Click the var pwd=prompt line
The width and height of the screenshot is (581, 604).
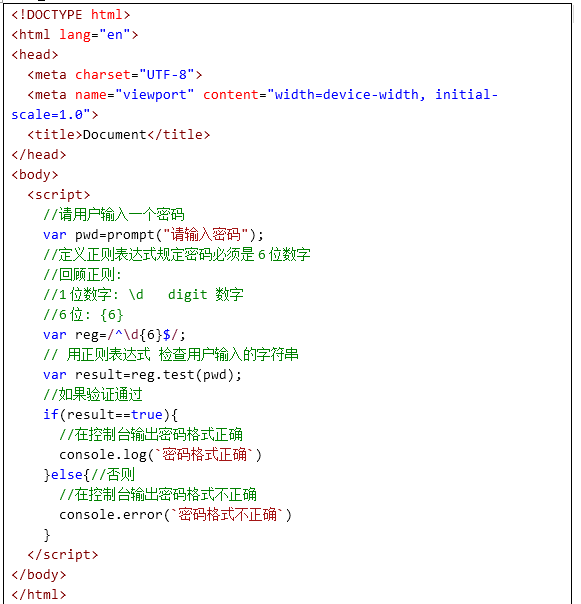pyautogui.click(x=153, y=235)
